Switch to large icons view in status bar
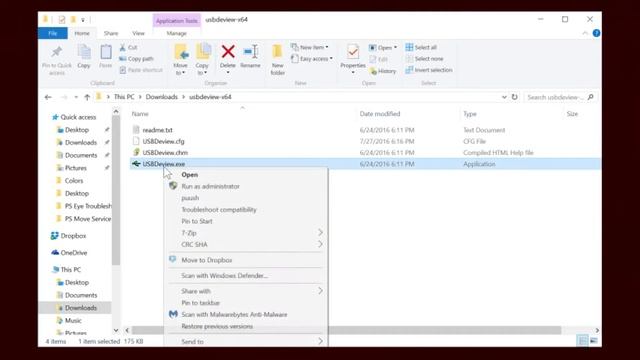This screenshot has width=640, height=360. (x=594, y=340)
